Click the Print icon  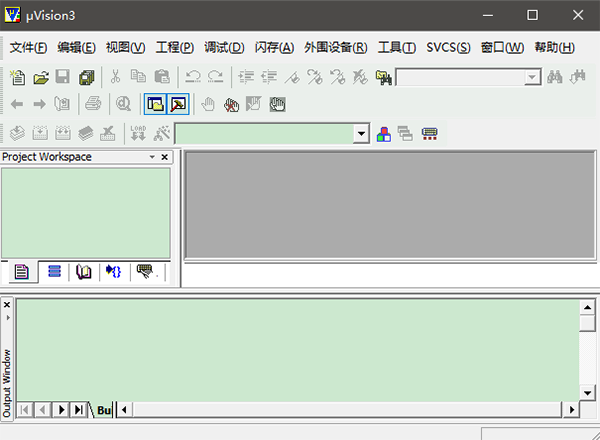[93, 104]
